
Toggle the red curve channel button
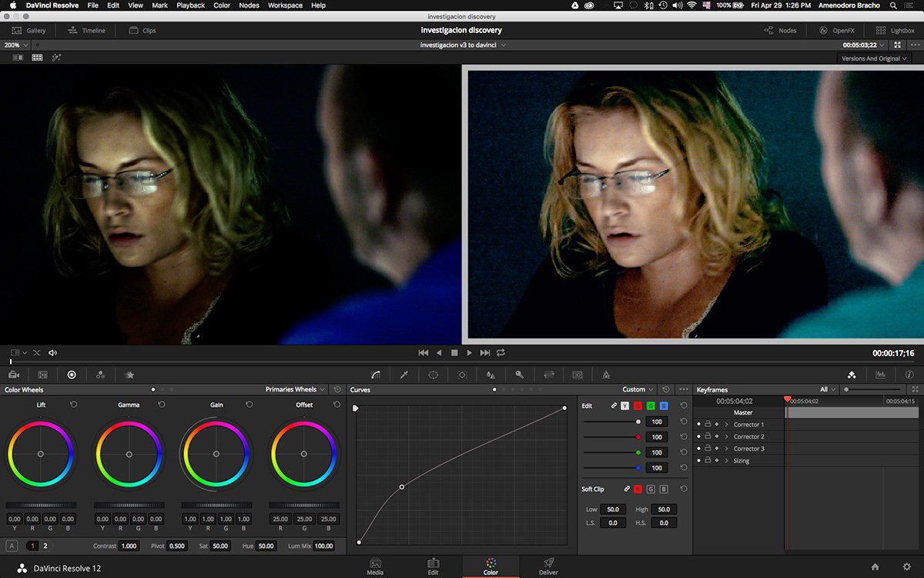click(x=638, y=405)
